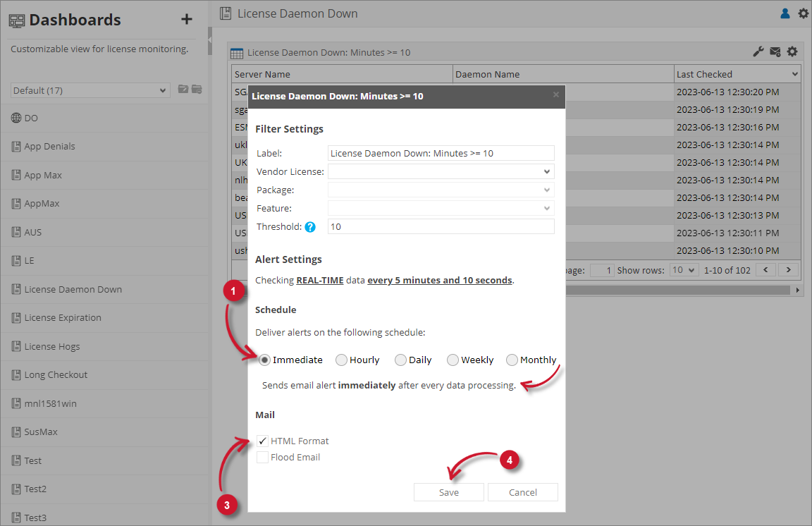Open SusMax dashboard

click(x=104, y=432)
